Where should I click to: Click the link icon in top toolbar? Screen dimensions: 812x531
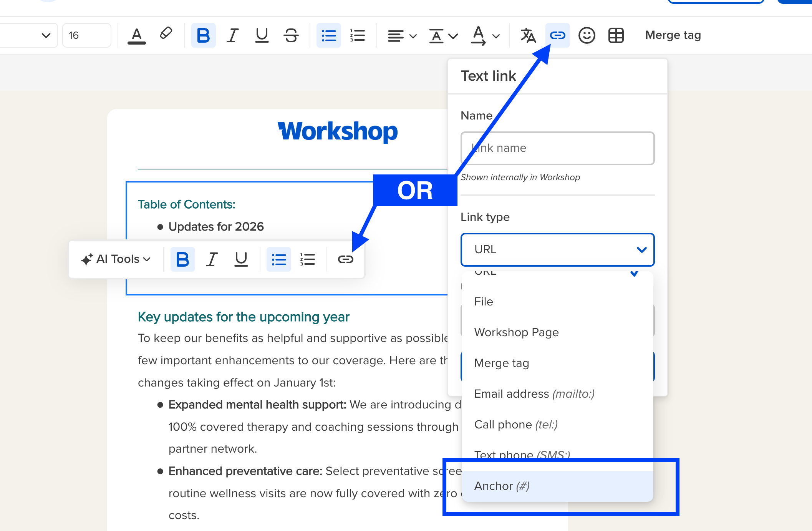557,35
